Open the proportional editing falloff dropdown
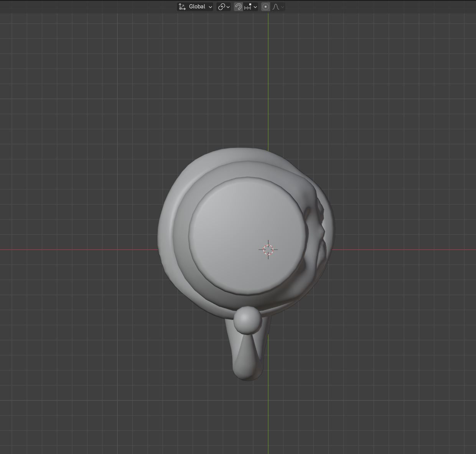The height and width of the screenshot is (454, 476). click(278, 7)
